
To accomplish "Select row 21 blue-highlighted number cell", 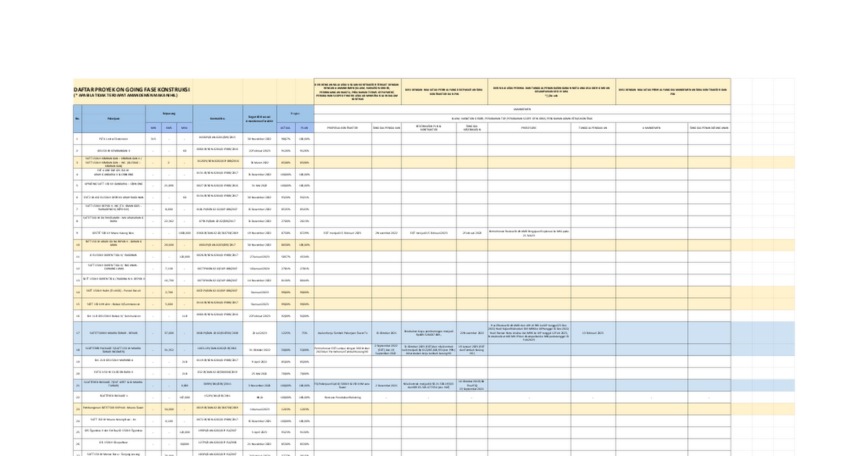I will point(77,385).
